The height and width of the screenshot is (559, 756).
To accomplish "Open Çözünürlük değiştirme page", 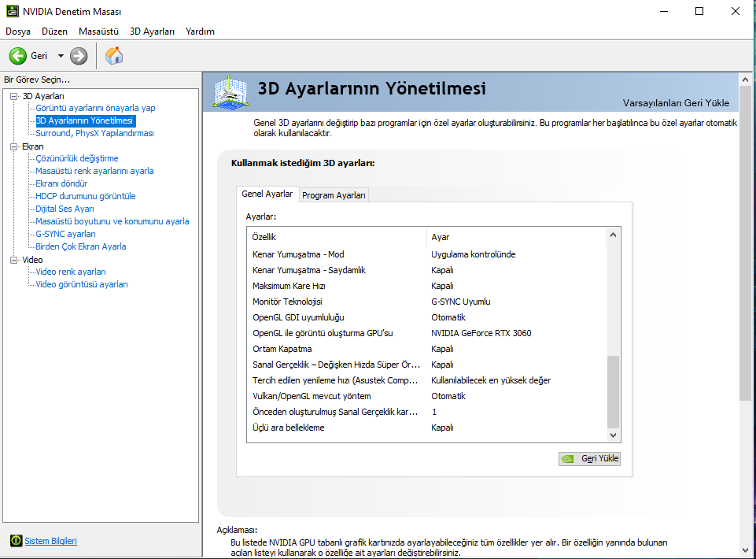I will [x=76, y=158].
